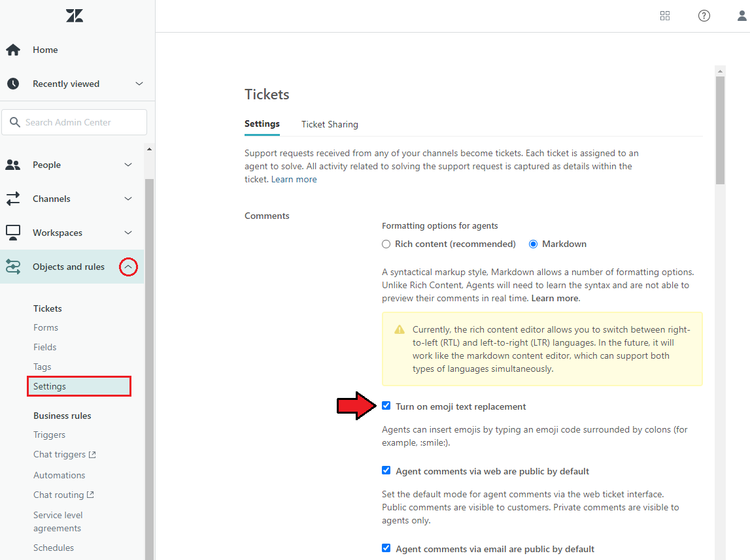Open Chat triggers link
This screenshot has width=750, height=560.
pyautogui.click(x=60, y=455)
